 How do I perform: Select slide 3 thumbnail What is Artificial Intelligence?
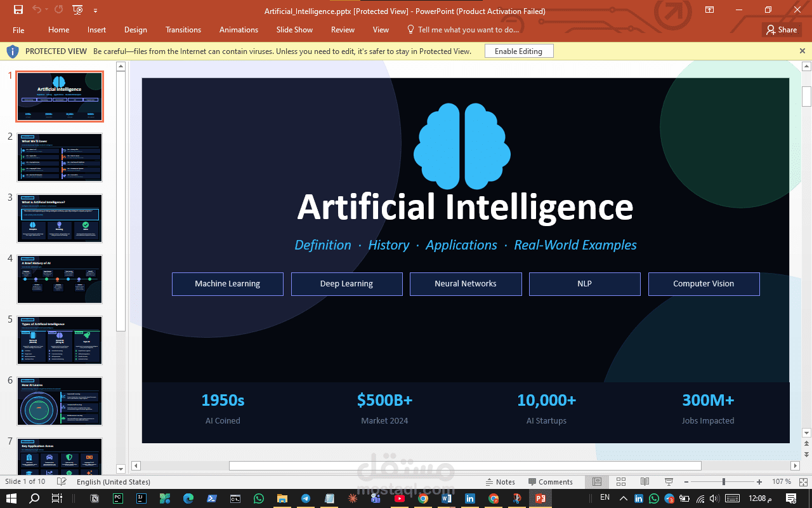point(60,218)
